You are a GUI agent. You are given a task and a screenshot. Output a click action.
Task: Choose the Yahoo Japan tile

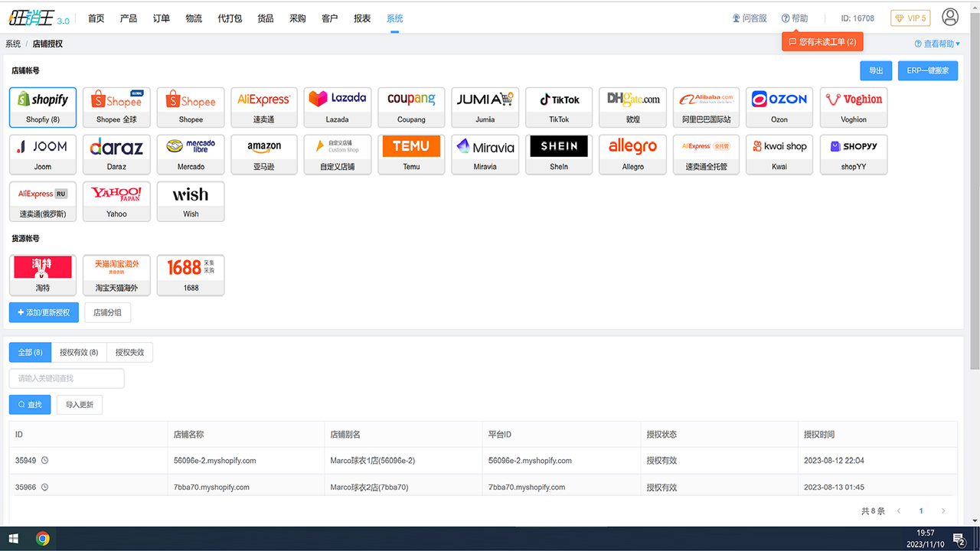point(116,202)
